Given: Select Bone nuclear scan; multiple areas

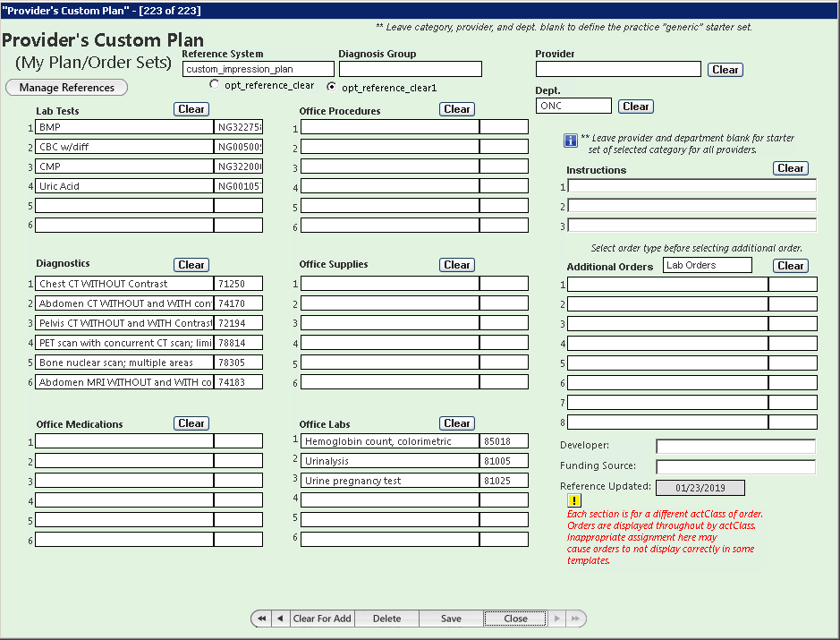Looking at the screenshot, I should (124, 363).
